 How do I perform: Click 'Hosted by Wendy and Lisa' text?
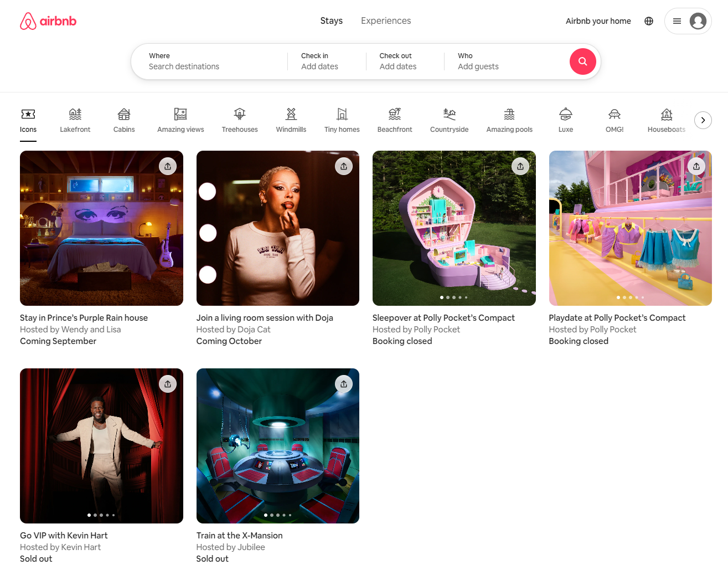[x=70, y=330]
